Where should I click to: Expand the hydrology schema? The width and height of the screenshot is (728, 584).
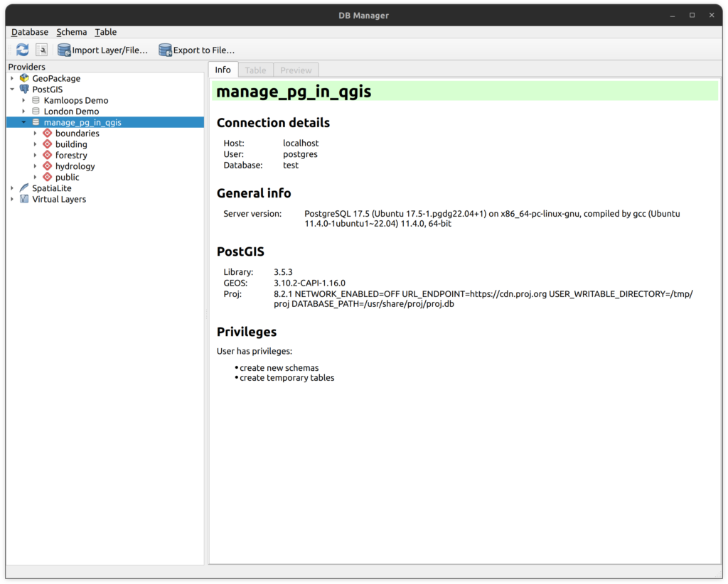point(35,166)
